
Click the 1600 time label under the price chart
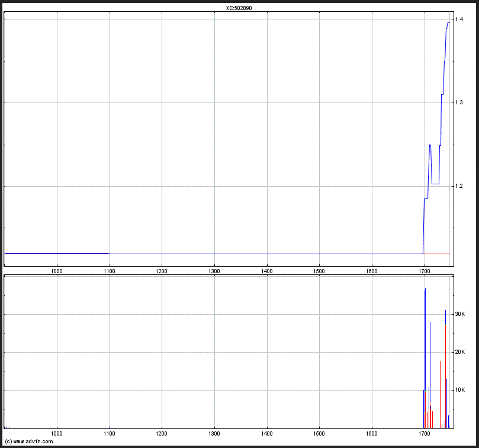(372, 271)
